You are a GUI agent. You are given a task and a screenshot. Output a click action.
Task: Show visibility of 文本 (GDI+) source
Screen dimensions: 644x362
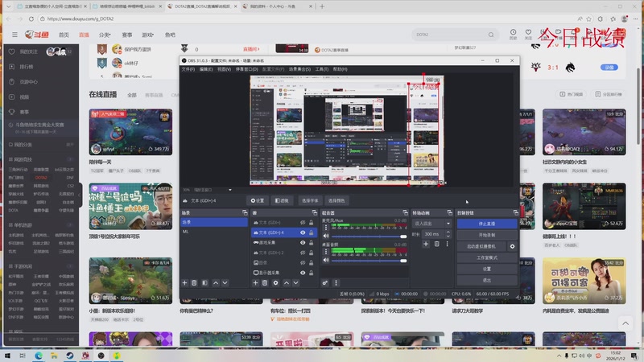(303, 223)
